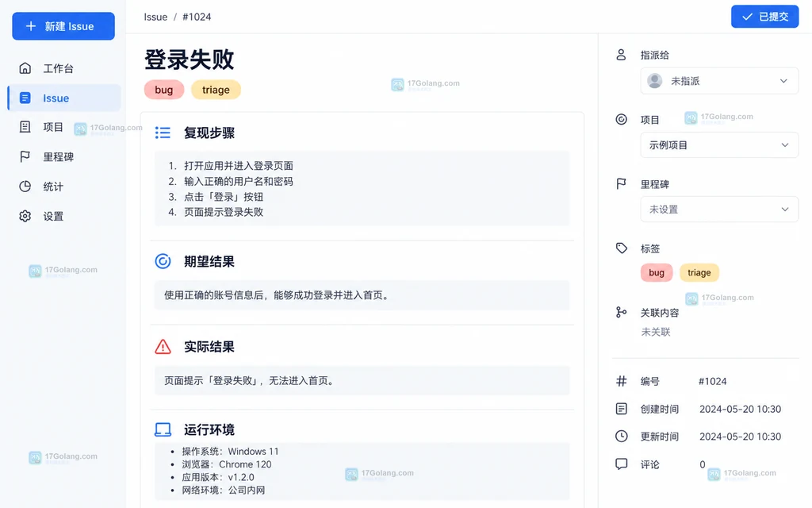812x508 pixels.
Task: Click the 项目 target icon in right panel
Action: (621, 119)
